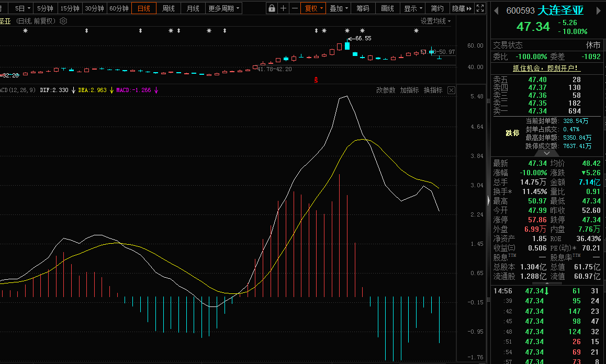Zoom in chart with plus icon
606x364 pixels.
(283, 8)
